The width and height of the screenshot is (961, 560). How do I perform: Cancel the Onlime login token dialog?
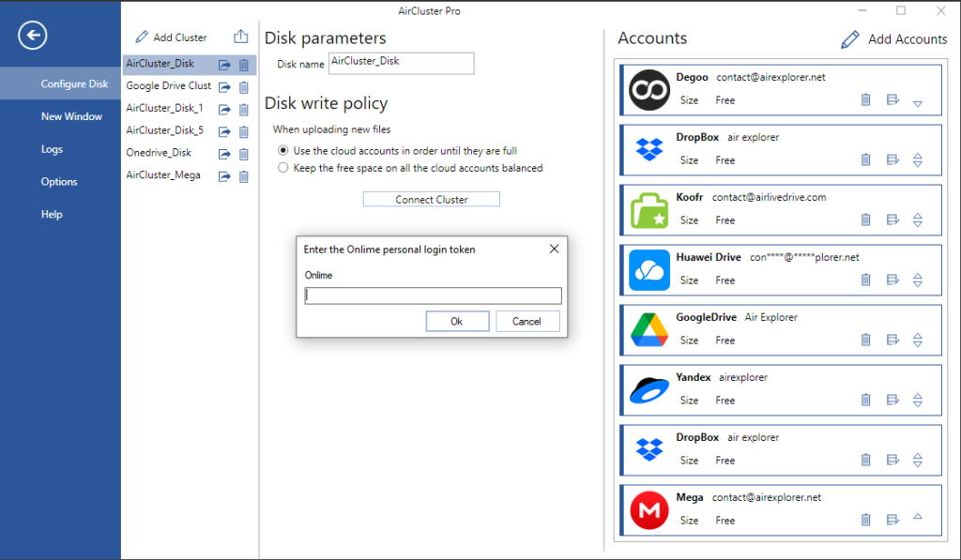[527, 321]
